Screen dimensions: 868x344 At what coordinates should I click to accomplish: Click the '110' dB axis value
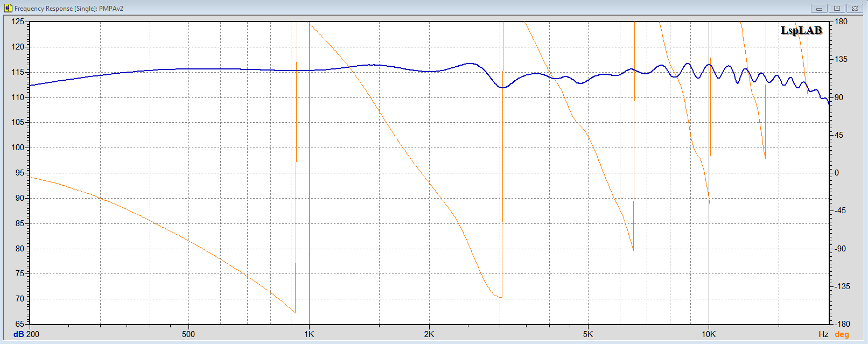18,97
